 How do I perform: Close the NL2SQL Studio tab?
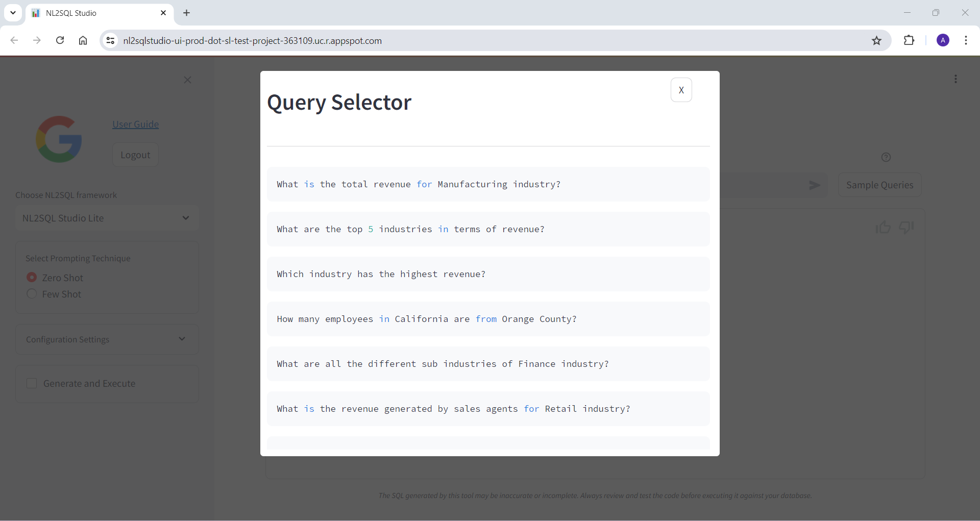coord(163,13)
